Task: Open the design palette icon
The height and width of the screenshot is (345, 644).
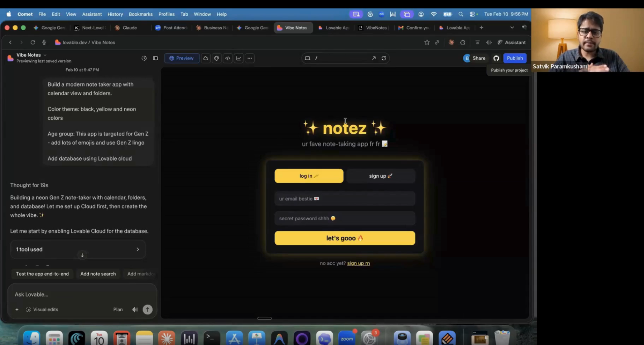Action: [217, 58]
